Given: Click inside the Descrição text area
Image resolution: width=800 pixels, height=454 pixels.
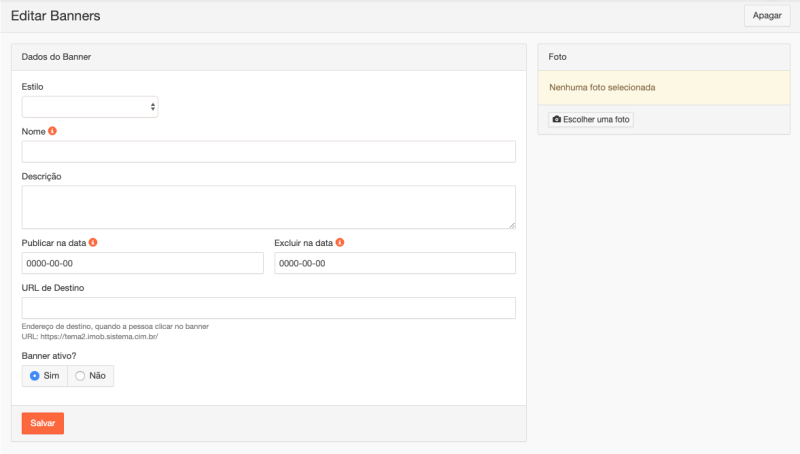Looking at the screenshot, I should [x=268, y=206].
